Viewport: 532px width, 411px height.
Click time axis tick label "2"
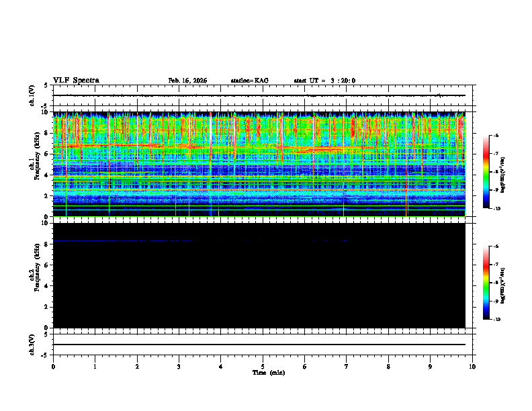pos(137,367)
